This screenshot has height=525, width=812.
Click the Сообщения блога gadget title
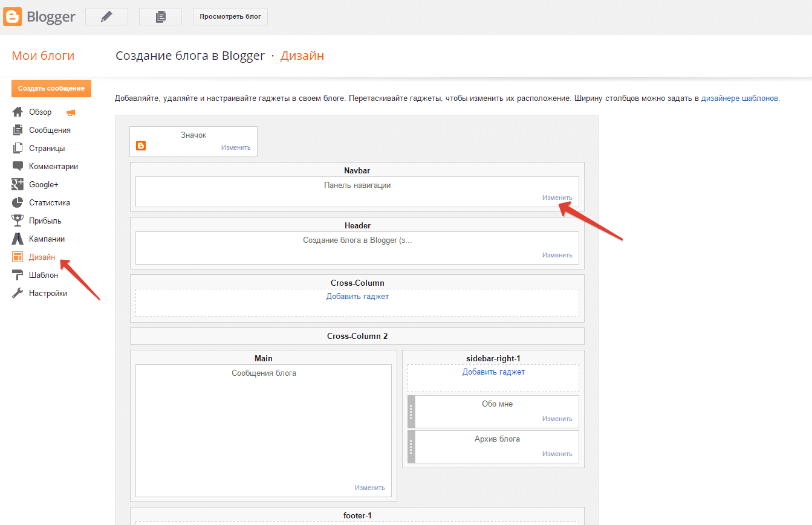(264, 373)
